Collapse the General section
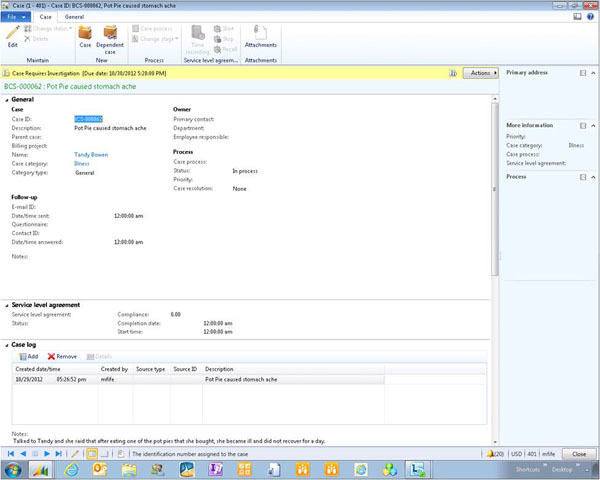 6,101
